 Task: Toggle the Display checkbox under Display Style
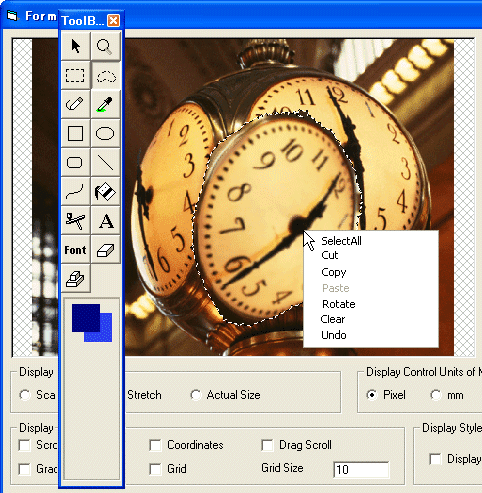[435, 459]
